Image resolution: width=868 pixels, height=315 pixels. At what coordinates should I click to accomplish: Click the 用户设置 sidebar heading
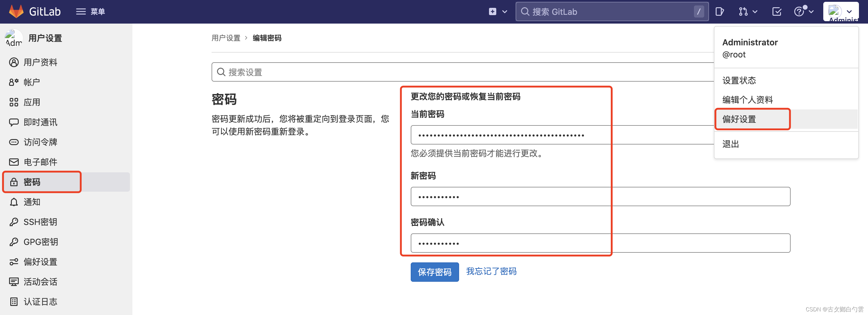point(45,38)
